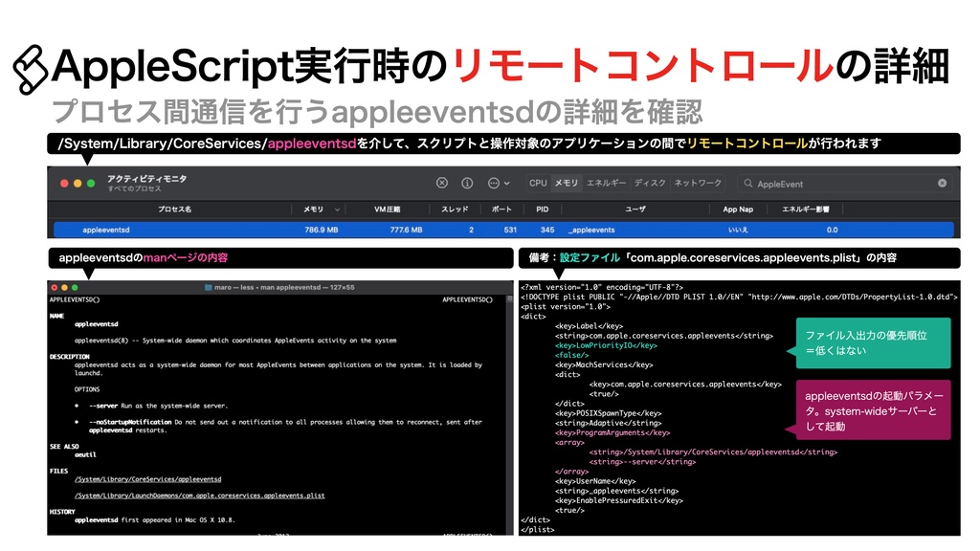Screen dimensions: 980x551
Task: Select the ディスク tab
Action: pos(649,184)
